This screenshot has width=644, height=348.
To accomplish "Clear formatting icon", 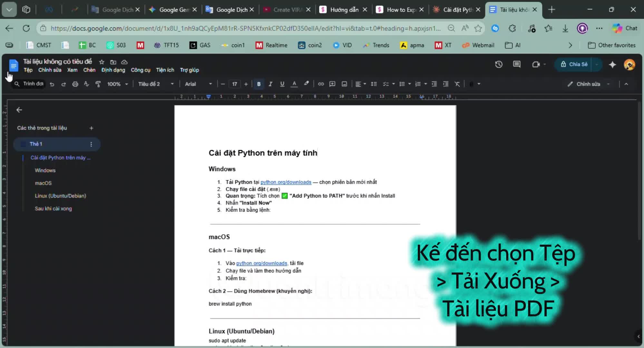I will 457,84.
